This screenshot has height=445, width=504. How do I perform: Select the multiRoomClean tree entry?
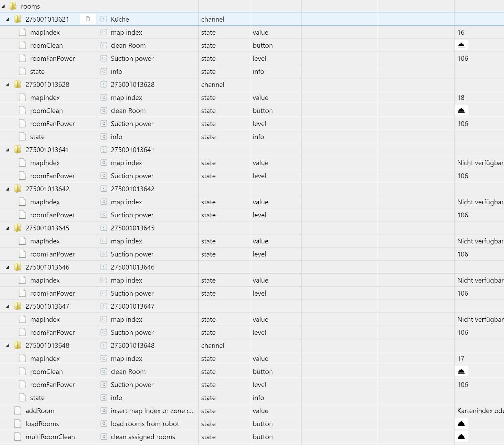(x=50, y=437)
